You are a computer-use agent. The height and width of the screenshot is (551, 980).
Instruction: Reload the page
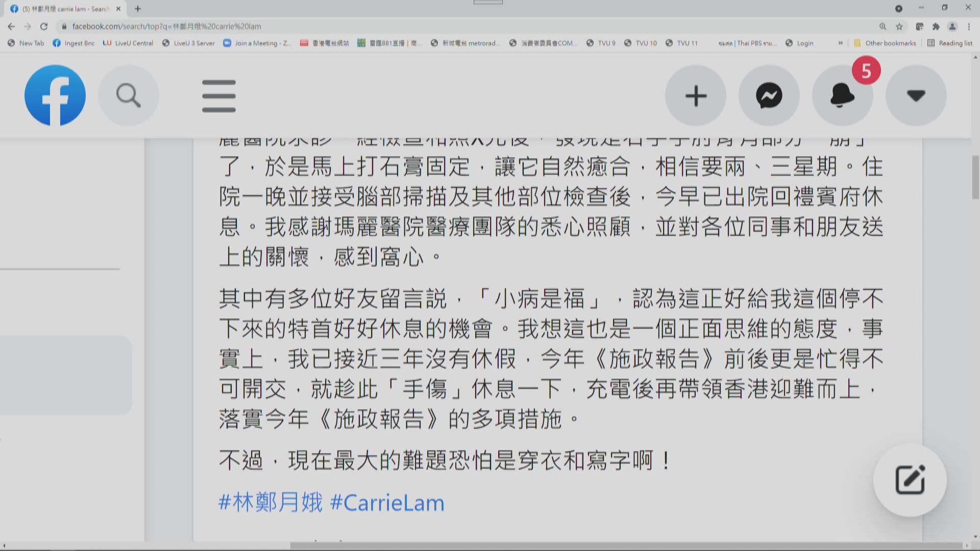pyautogui.click(x=44, y=27)
